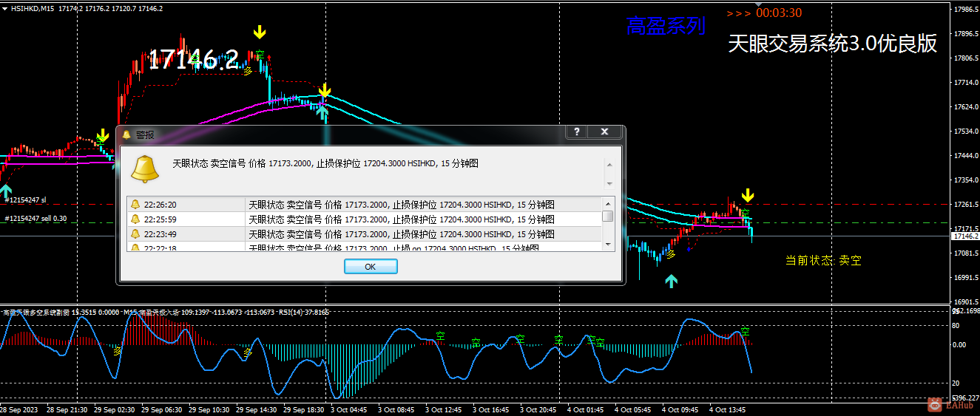980x416 pixels.
Task: Click the help question-mark button in alert dialog
Action: point(577,132)
